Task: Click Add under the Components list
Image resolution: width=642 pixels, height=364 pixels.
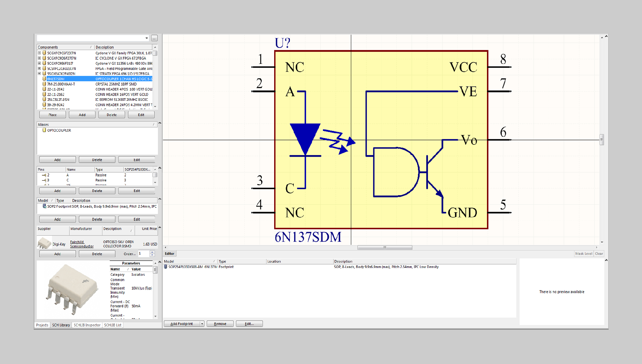Action: click(82, 115)
